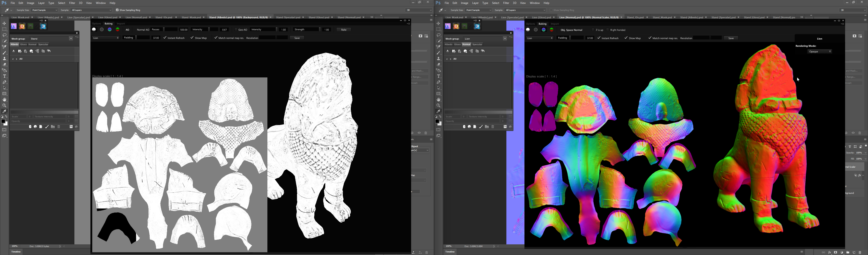Open the Lion mesh dropdown in the left baker
Image resolution: width=868 pixels, height=255 pixels.
[106, 38]
